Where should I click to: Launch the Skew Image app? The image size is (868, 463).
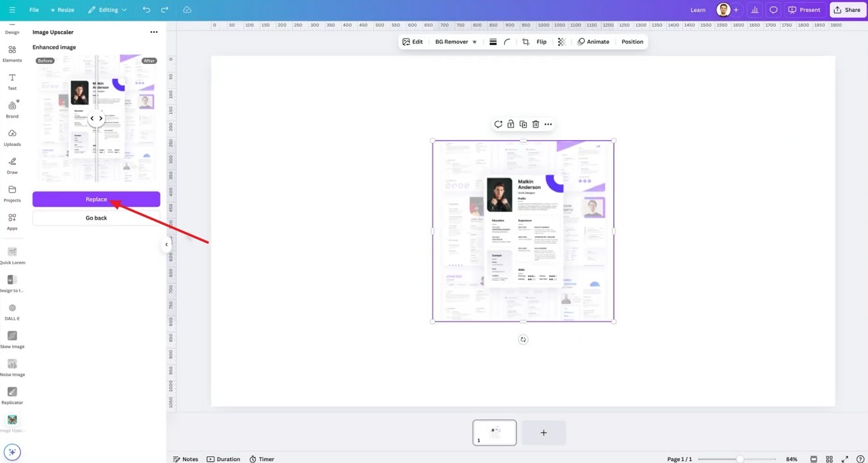coord(12,340)
